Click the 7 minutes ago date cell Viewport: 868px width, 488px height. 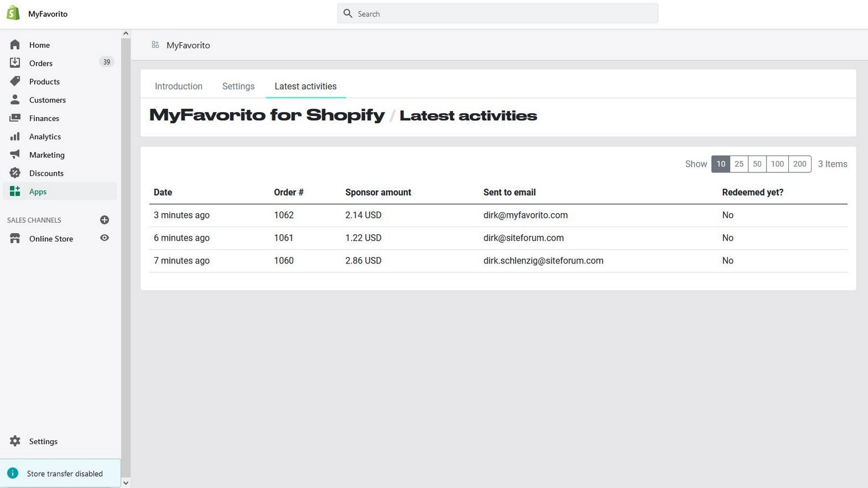point(182,261)
